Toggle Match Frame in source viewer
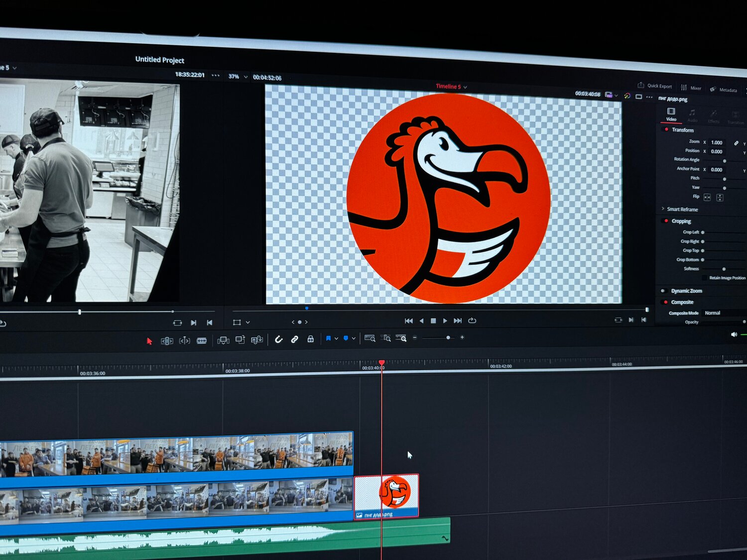Image resolution: width=747 pixels, height=560 pixels. coord(177,323)
